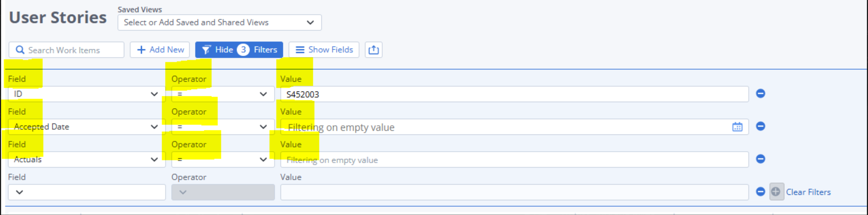Click the magnifier search icon
The width and height of the screenshot is (868, 215).
click(20, 50)
